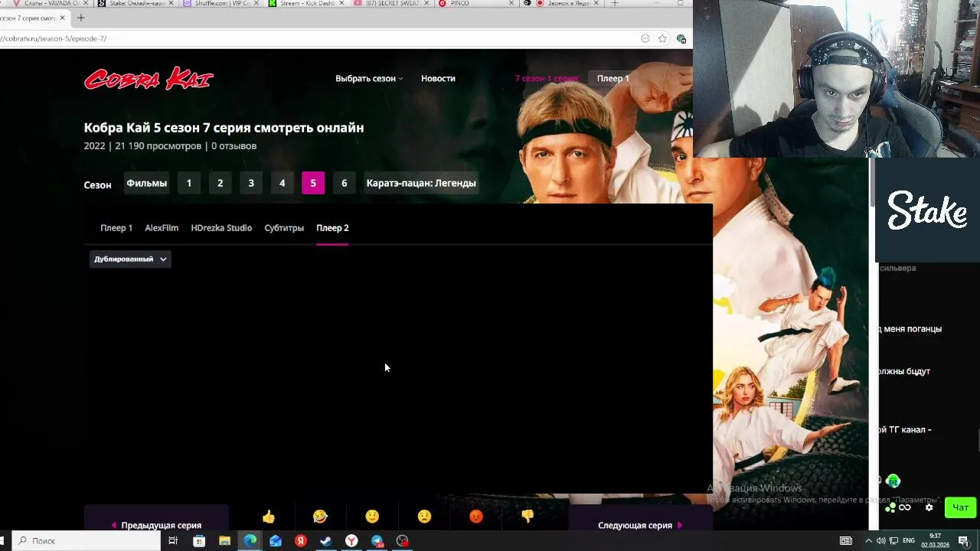980x551 pixels.
Task: Select highlighted season 5
Action: (x=313, y=183)
